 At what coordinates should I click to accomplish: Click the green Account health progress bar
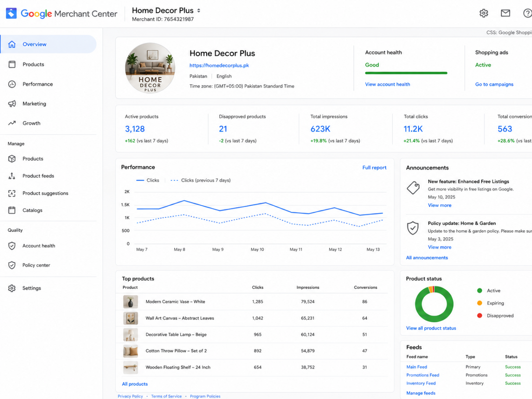(x=406, y=73)
